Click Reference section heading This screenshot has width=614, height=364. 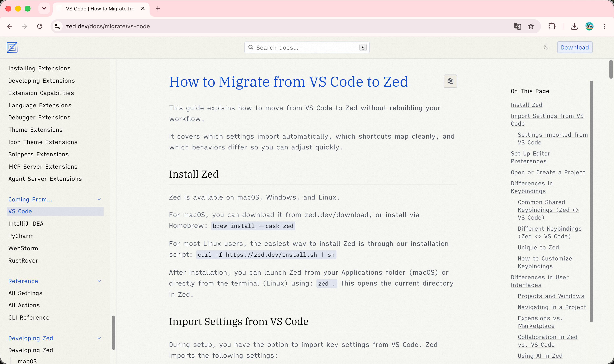click(23, 281)
